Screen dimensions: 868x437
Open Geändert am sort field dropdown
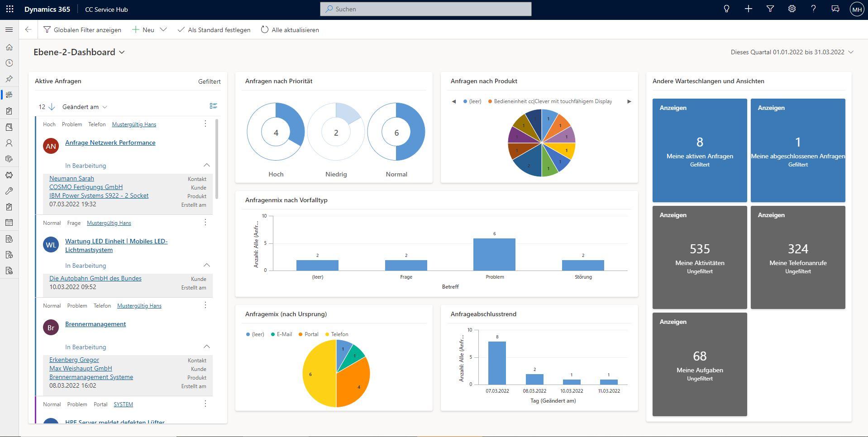coord(85,107)
